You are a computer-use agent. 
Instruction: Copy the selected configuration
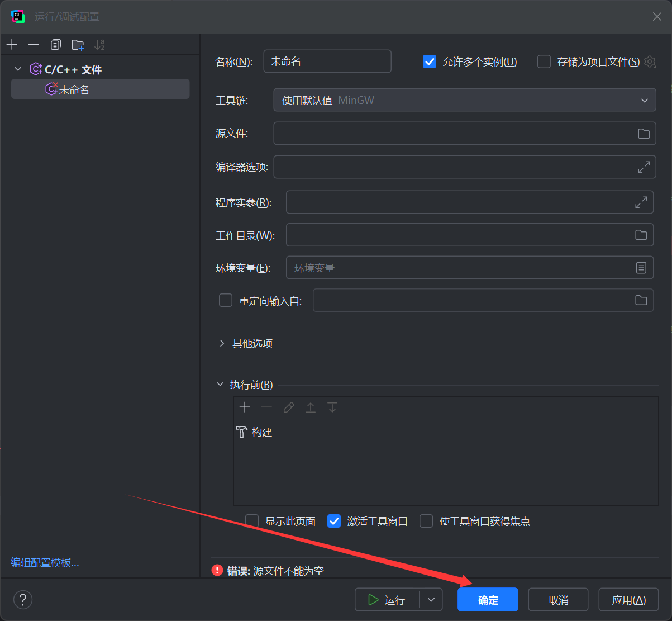pyautogui.click(x=55, y=45)
